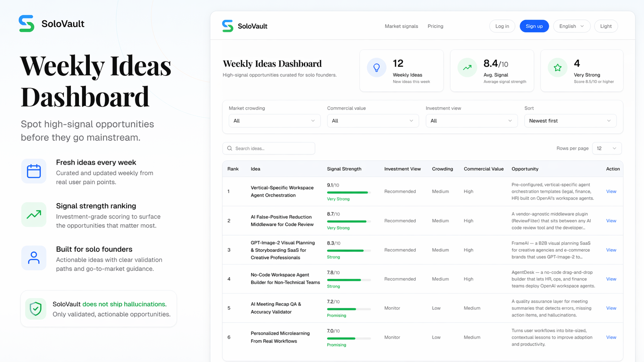The width and height of the screenshot is (644, 362).
Task: Click the 'AI Meeting Recap QA & Accuracy Validator' idea name
Action: point(276,308)
